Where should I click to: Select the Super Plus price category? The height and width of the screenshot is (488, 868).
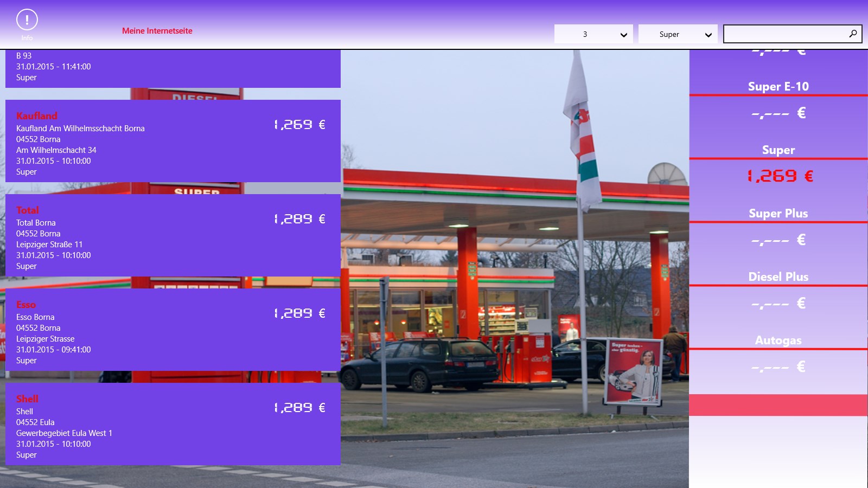coord(778,214)
